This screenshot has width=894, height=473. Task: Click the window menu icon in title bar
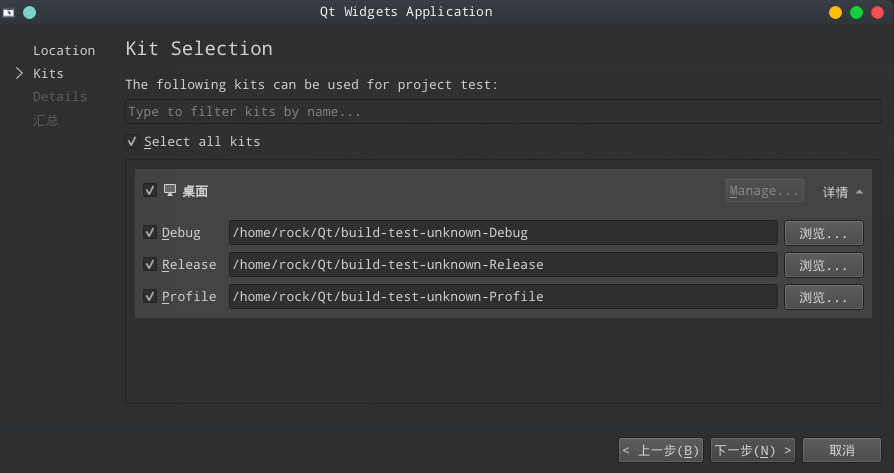(9, 12)
